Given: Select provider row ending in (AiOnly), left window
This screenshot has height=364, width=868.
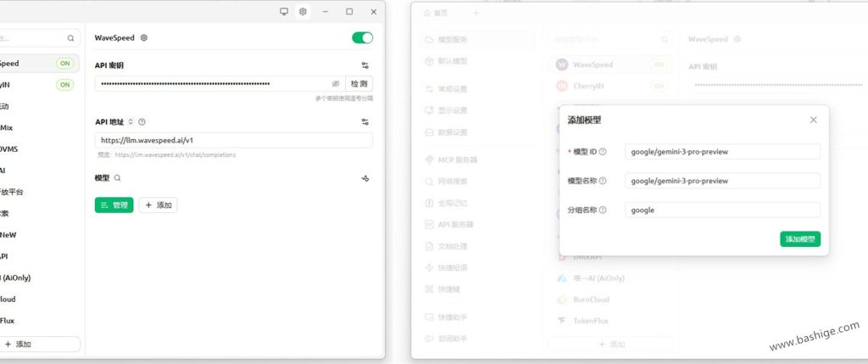Looking at the screenshot, I should 40,277.
